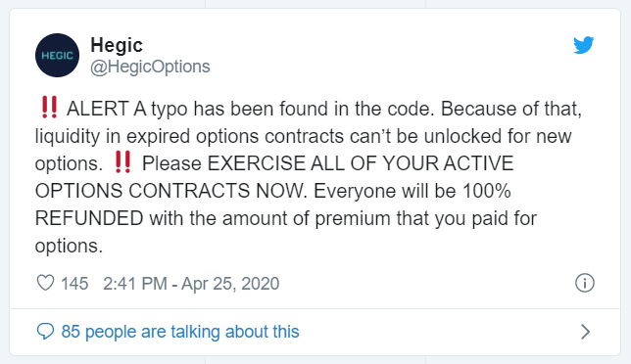This screenshot has height=364, width=631.
Task: Click the 145 likes count
Action: pyautogui.click(x=74, y=284)
